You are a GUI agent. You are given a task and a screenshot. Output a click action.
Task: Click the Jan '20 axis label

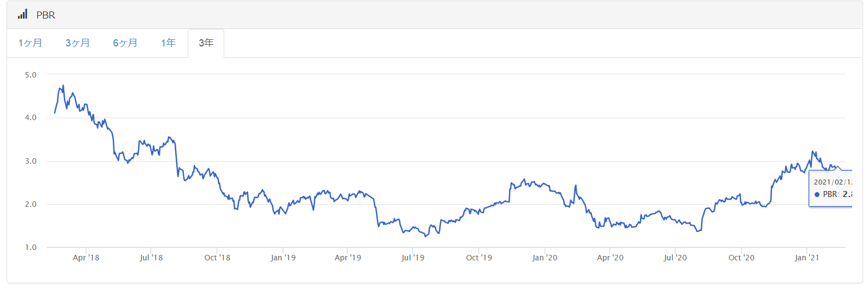pyautogui.click(x=544, y=258)
